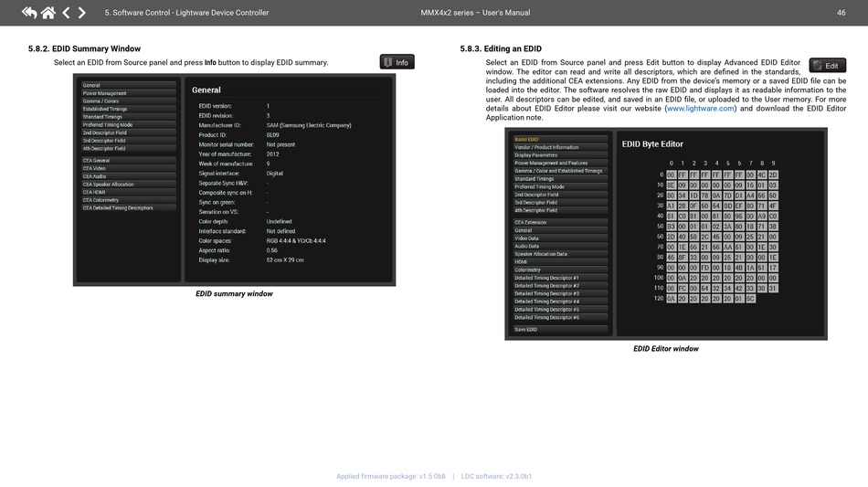Click the 'Monitor serial number' label

click(x=226, y=144)
